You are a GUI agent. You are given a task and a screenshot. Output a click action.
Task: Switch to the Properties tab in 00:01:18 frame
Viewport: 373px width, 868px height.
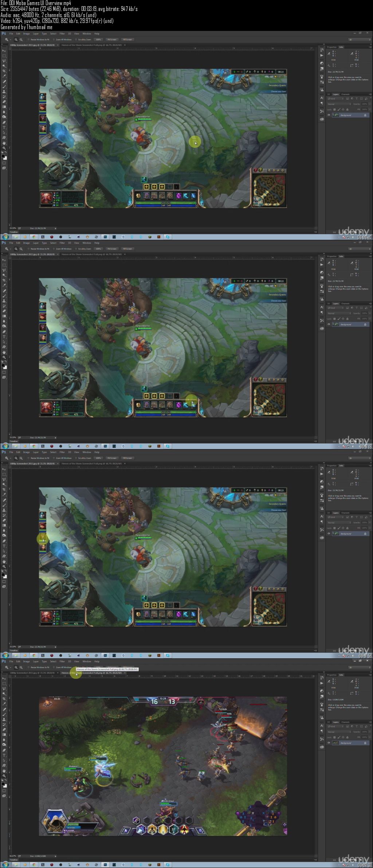tap(332, 256)
